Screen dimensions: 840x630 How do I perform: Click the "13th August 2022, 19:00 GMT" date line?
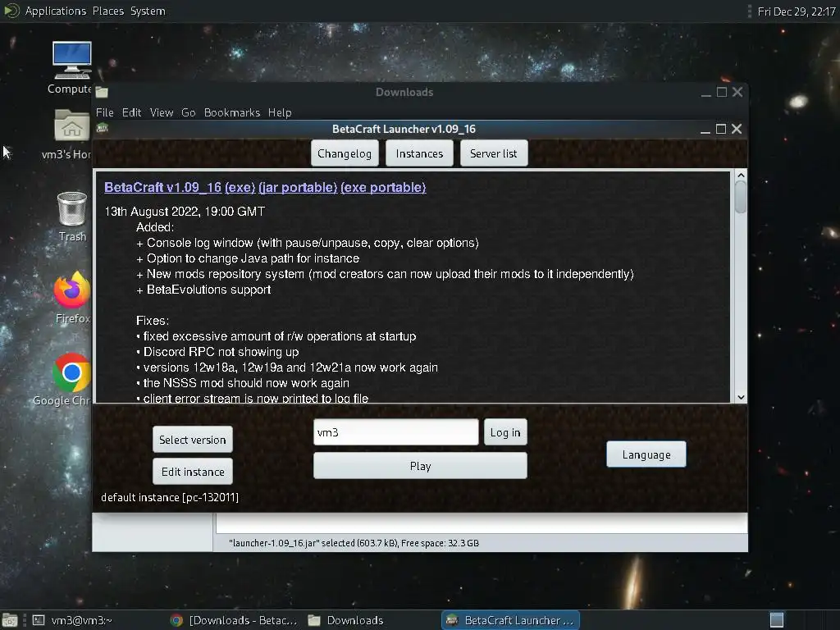[x=185, y=212]
